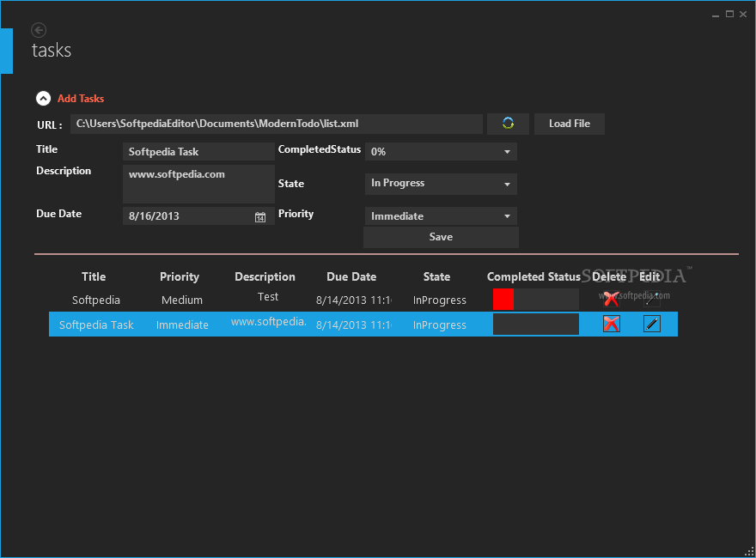Image resolution: width=756 pixels, height=558 pixels.
Task: Click the Due Date column header
Action: point(351,276)
